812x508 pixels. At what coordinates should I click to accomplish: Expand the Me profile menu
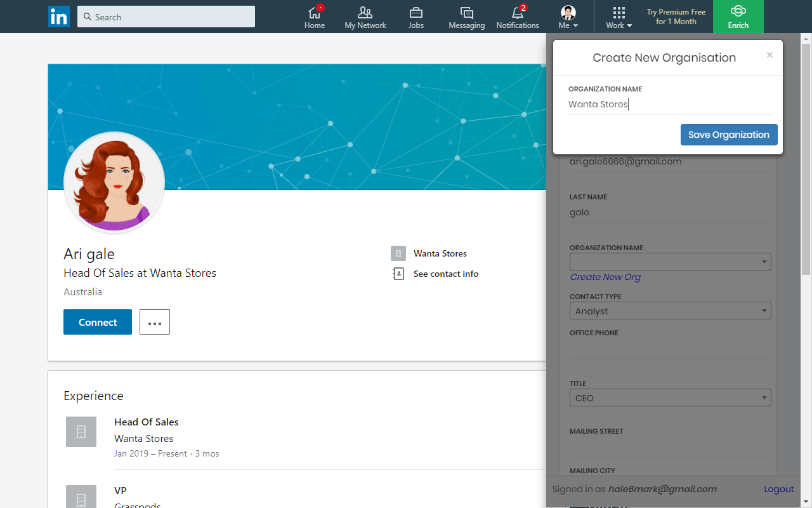point(568,17)
